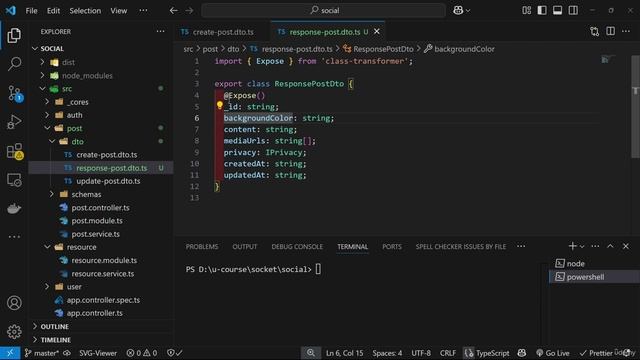The height and width of the screenshot is (360, 640).
Task: Switch to create-post.dto.ts editor tab
Action: click(222, 32)
